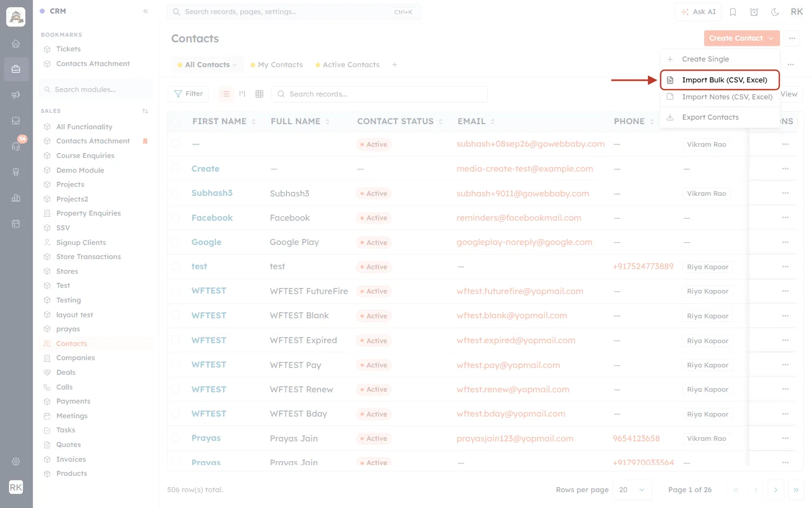Open the Subhash3 contact link
Screen dimensions: 812x508
click(x=212, y=193)
